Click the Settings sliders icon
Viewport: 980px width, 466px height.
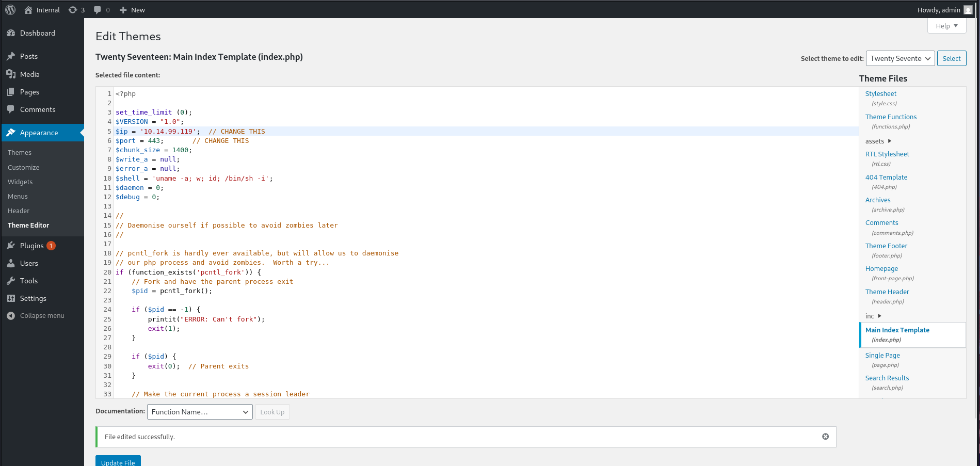coord(11,298)
